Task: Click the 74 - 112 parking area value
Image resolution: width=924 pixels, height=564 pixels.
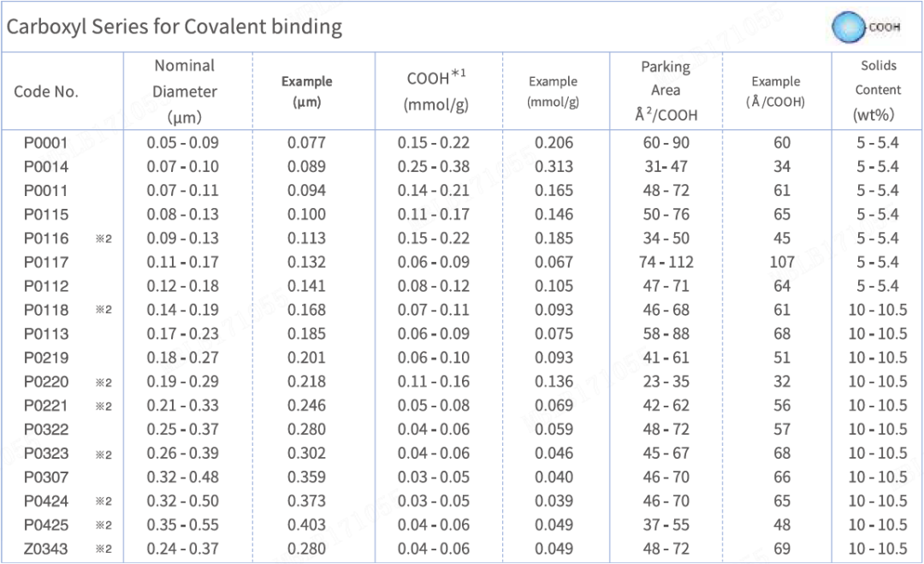Action: coord(666,262)
